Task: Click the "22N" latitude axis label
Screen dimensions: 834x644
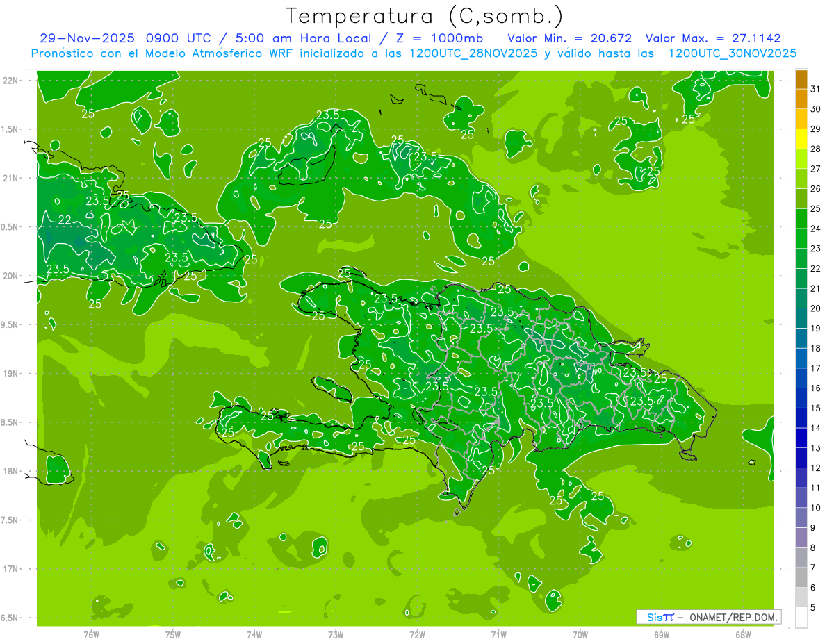Action: coord(10,80)
